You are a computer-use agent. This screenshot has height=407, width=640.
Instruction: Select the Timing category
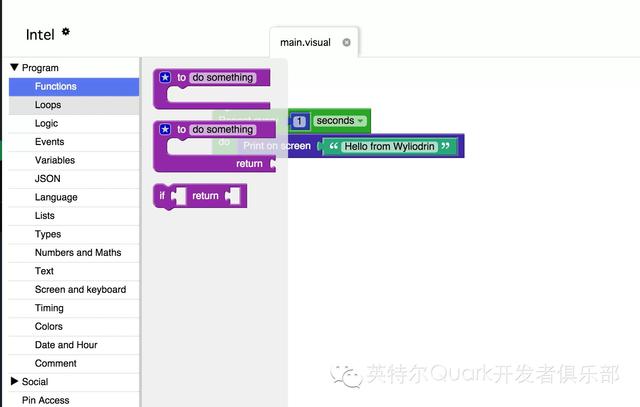click(74, 308)
